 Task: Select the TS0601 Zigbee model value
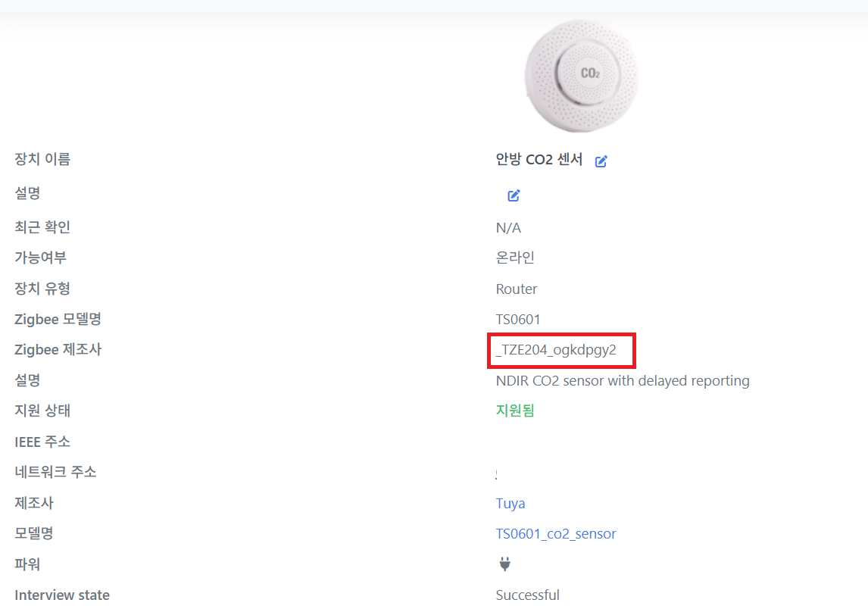[517, 320]
